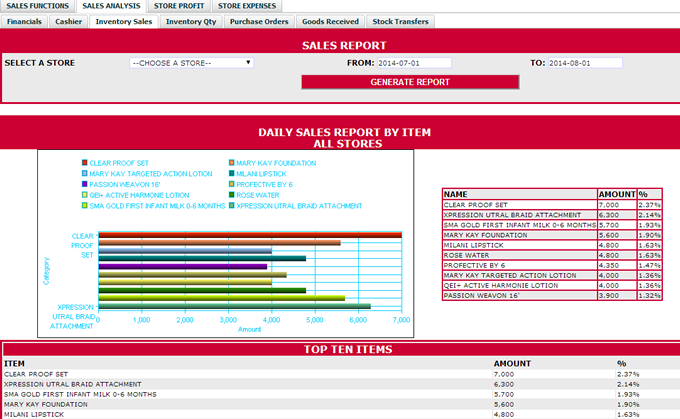Click the 7,000 amount in summary table

(x=608, y=205)
